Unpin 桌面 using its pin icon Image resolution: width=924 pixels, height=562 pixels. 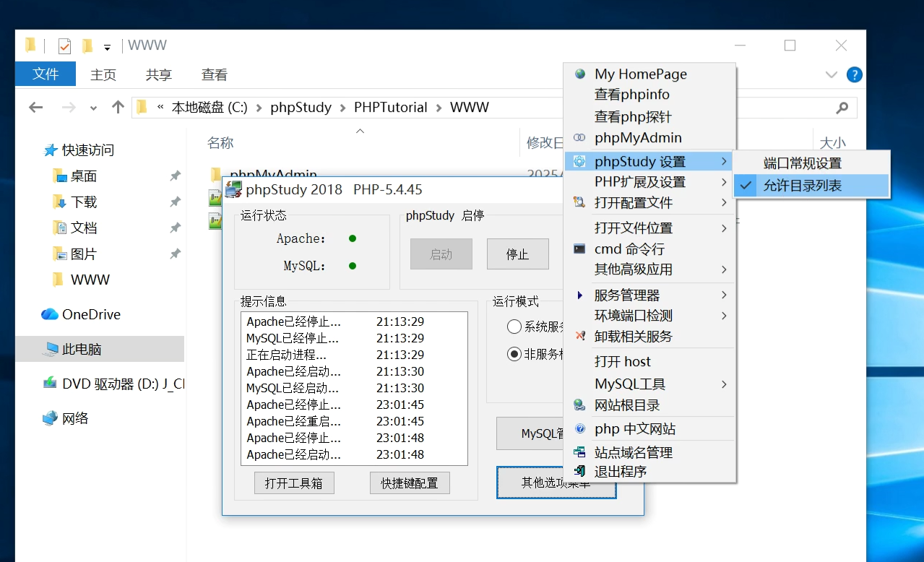click(175, 176)
